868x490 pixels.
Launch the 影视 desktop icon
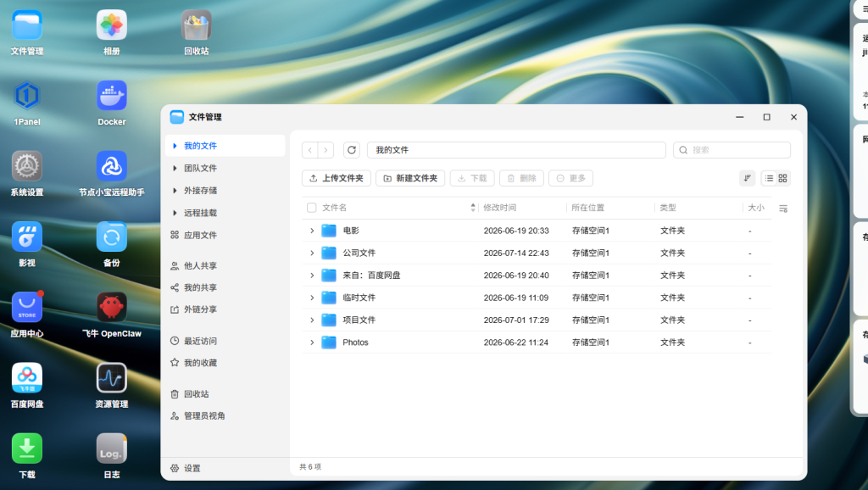(26, 237)
